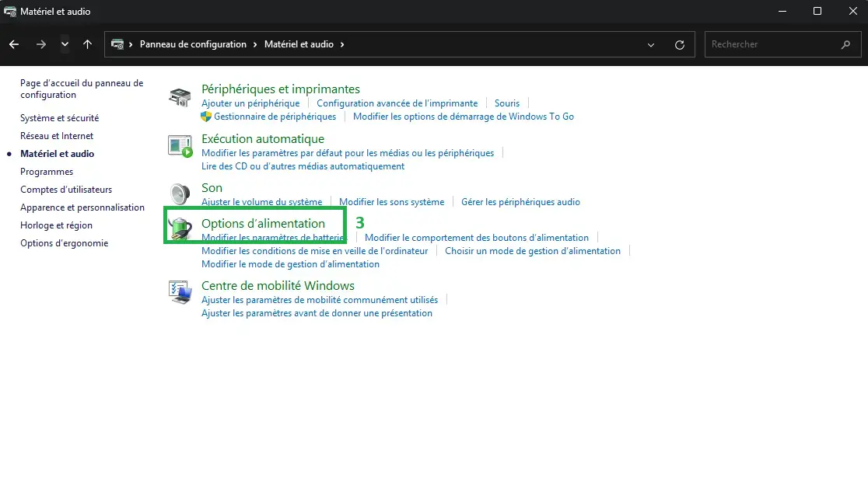Click the Centre de mobilité Windows icon
The image size is (868, 488).
click(x=180, y=291)
